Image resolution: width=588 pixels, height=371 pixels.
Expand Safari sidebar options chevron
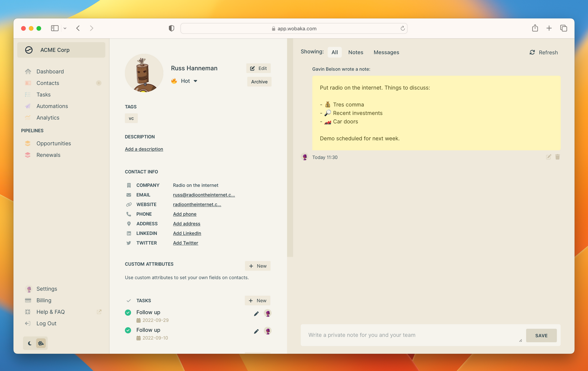pos(65,28)
